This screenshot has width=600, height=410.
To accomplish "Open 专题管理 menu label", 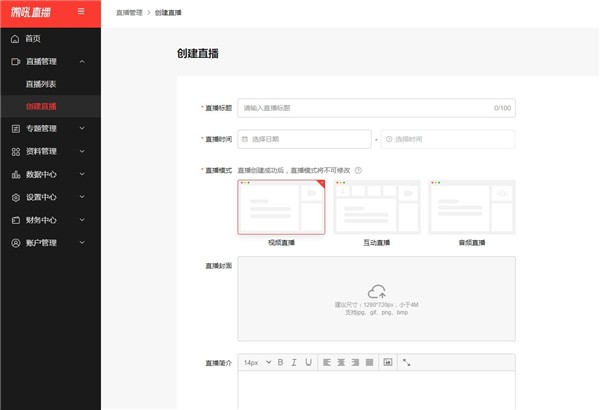I will 41,129.
